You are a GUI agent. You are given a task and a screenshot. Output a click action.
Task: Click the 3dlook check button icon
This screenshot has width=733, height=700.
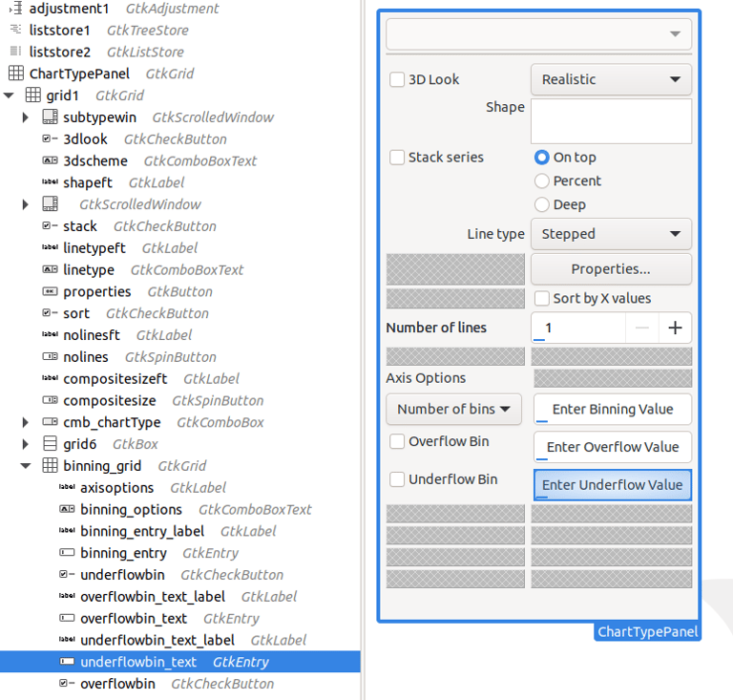[x=50, y=138]
